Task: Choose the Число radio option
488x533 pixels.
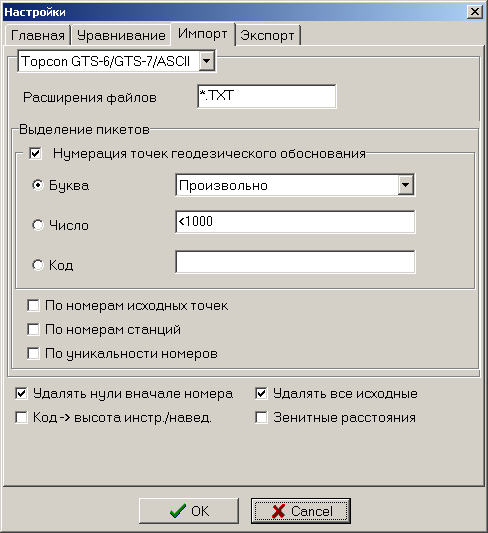Action: pyautogui.click(x=38, y=225)
